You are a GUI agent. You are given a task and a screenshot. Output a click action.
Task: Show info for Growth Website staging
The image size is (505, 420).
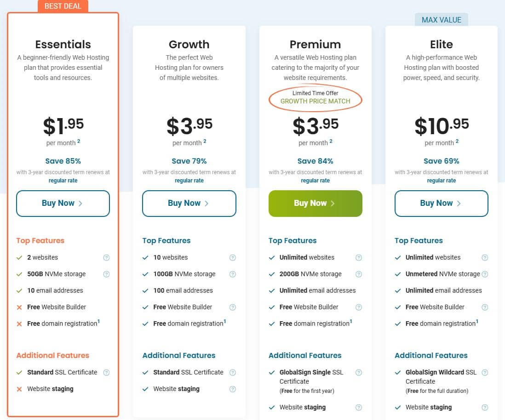coord(233,389)
